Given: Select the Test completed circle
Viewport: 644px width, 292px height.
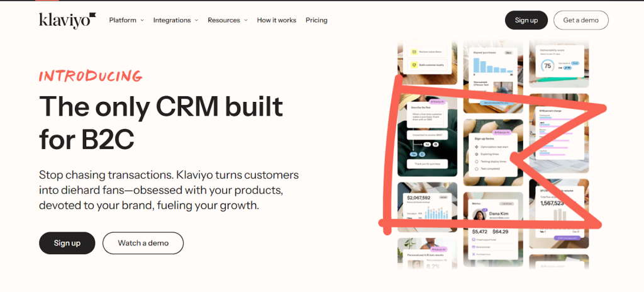Looking at the screenshot, I should [x=477, y=169].
